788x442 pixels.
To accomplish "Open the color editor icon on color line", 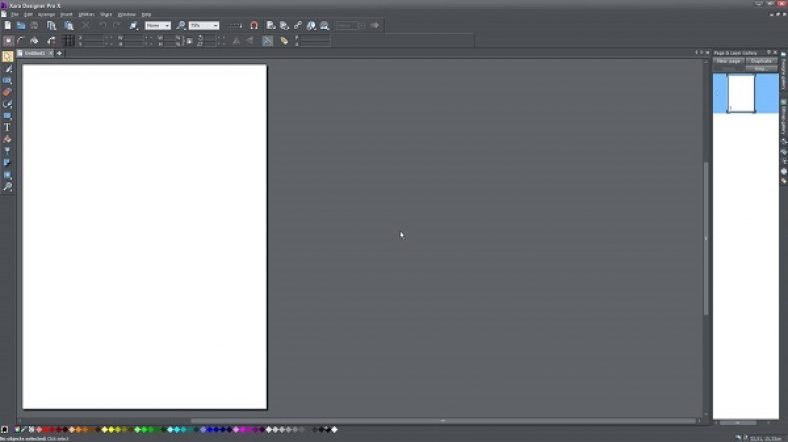I will click(x=17, y=429).
